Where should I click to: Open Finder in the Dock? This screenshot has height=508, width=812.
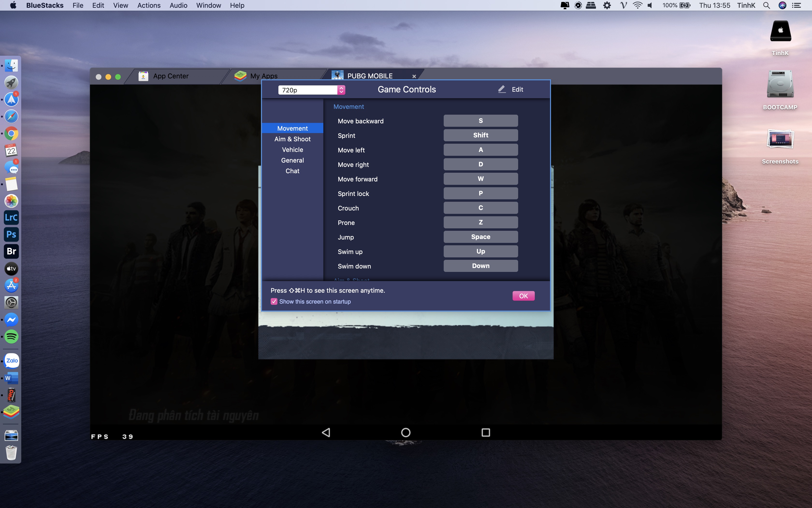point(11,66)
